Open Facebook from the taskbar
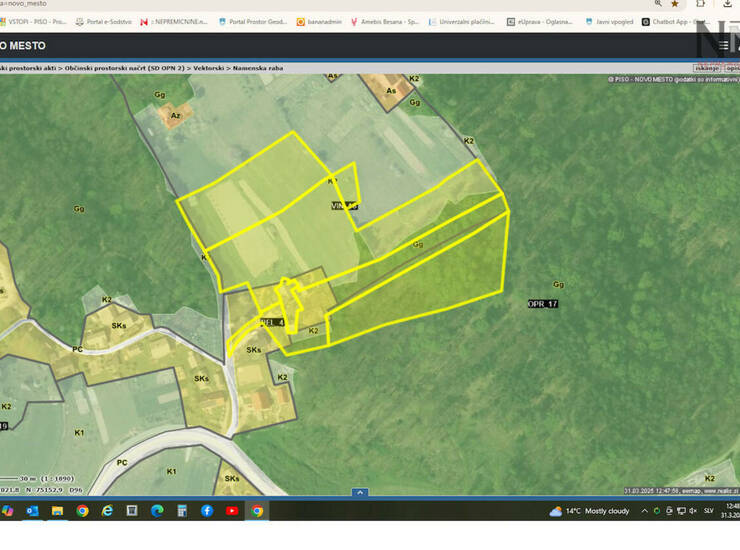 [207, 510]
